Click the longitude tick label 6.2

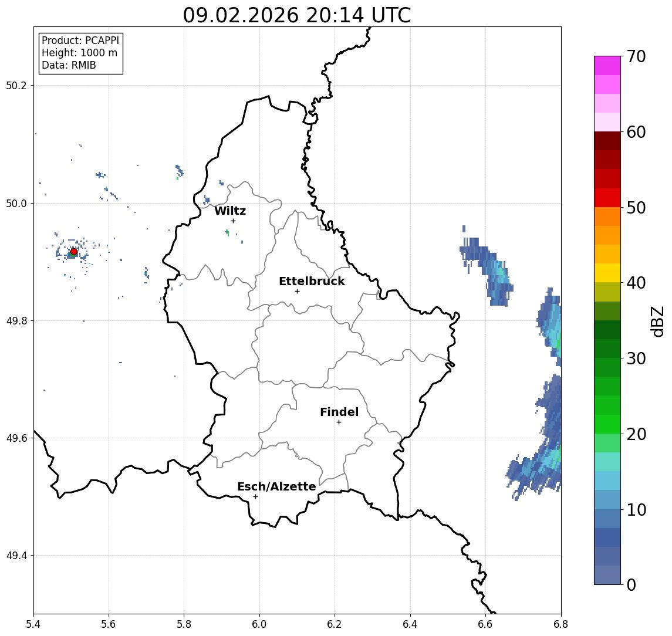coord(335,624)
